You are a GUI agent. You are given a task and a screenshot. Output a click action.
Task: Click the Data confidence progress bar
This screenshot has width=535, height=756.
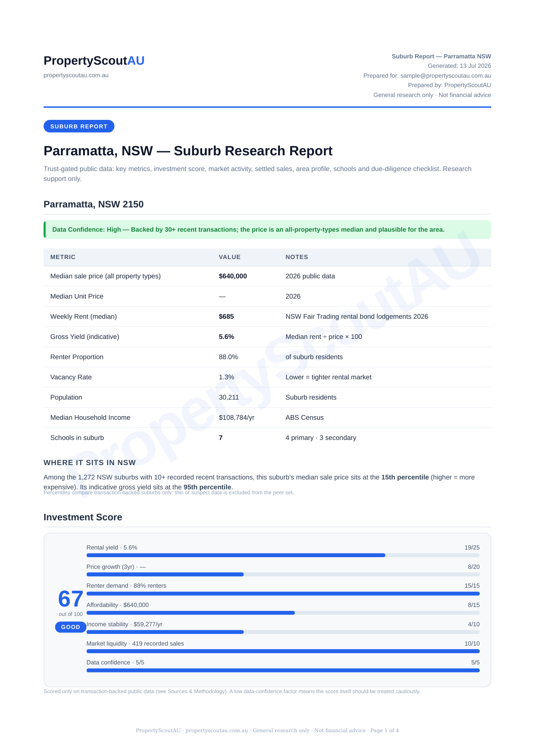click(283, 670)
